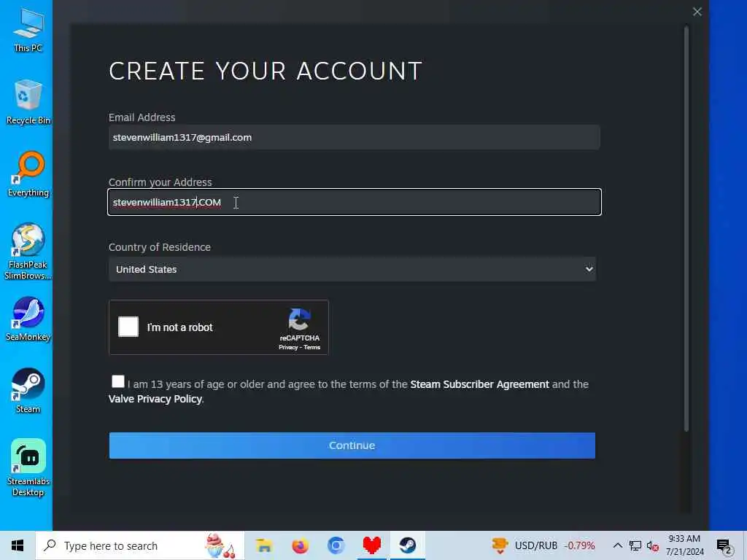The image size is (747, 560).
Task: Open the Valve Privacy Policy link
Action: [155, 399]
